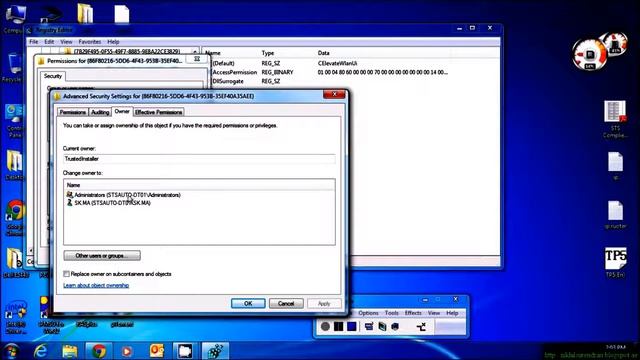The height and width of the screenshot is (360, 640).
Task: Click the screen annotations icon after the toolbar separator
Action: tap(369, 327)
